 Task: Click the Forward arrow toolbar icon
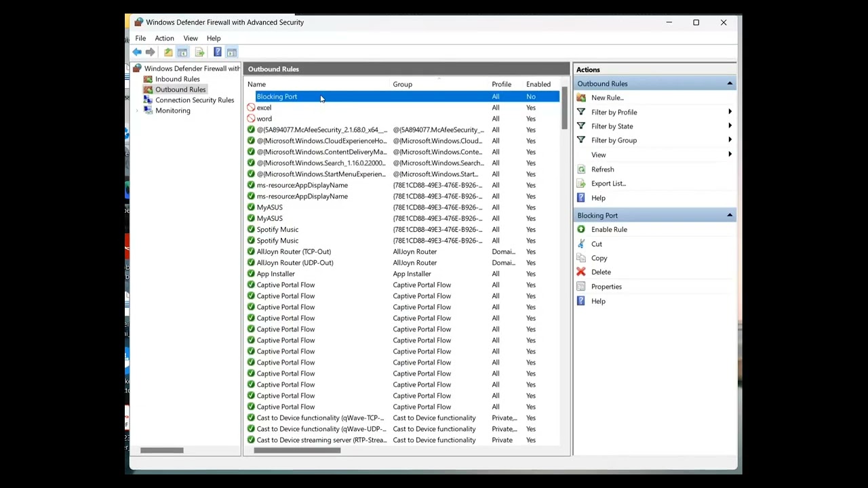[x=150, y=52]
